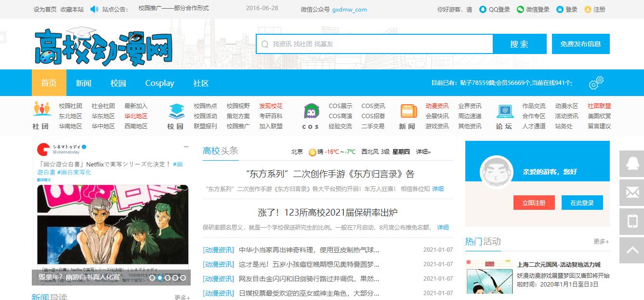
Task: Open the 上海二次元国风 activity title
Action: coord(559,265)
